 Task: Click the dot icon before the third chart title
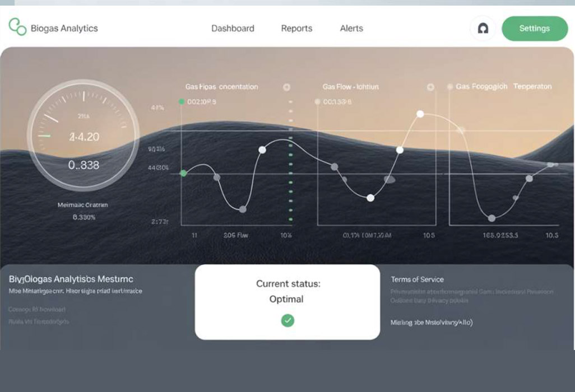tap(449, 87)
